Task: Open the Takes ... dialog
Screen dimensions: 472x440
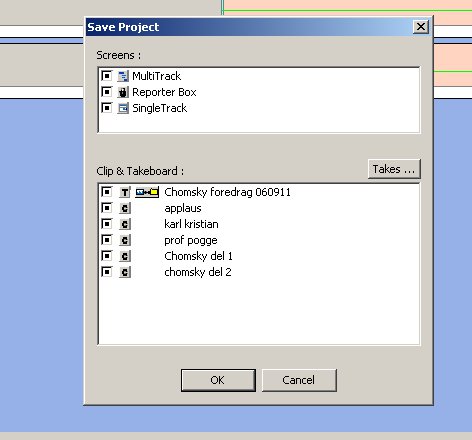Action: (x=394, y=169)
